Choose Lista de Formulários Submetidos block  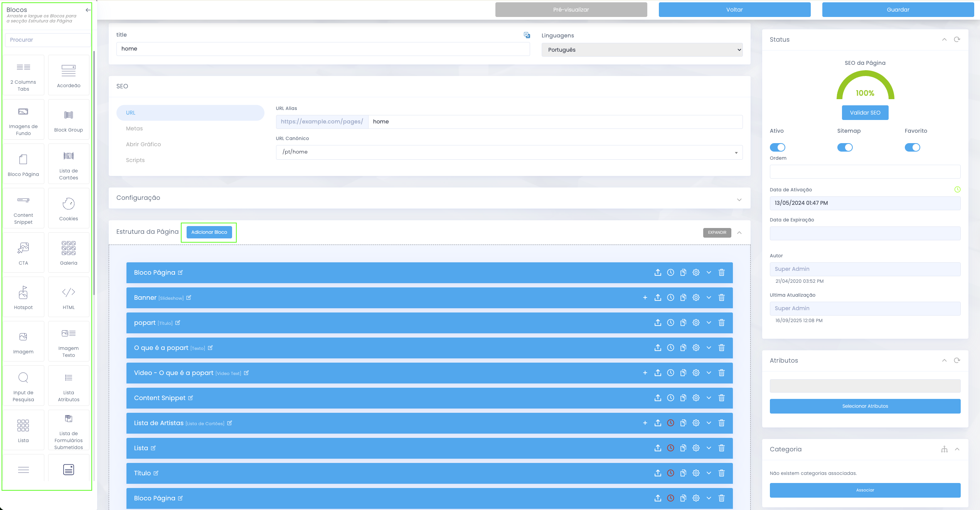coord(69,430)
